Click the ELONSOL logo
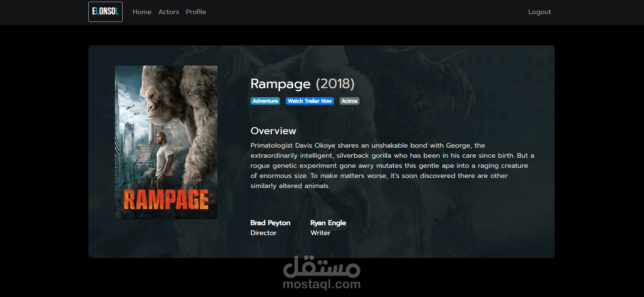This screenshot has width=644, height=297. click(105, 12)
